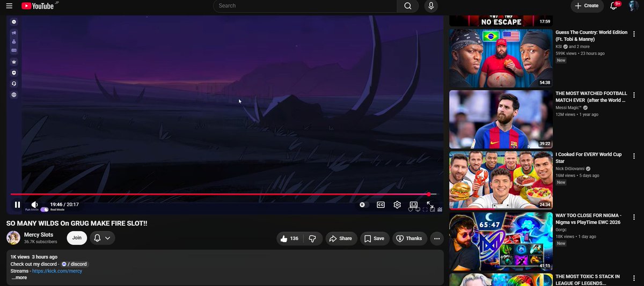Image resolution: width=644 pixels, height=286 pixels.
Task: Save the video to a playlist
Action: pyautogui.click(x=375, y=238)
